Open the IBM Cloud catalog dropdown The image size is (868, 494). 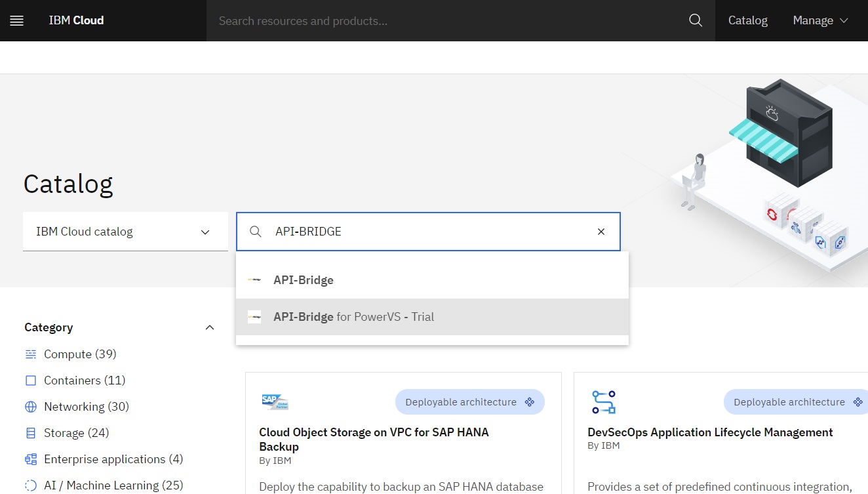pyautogui.click(x=125, y=232)
